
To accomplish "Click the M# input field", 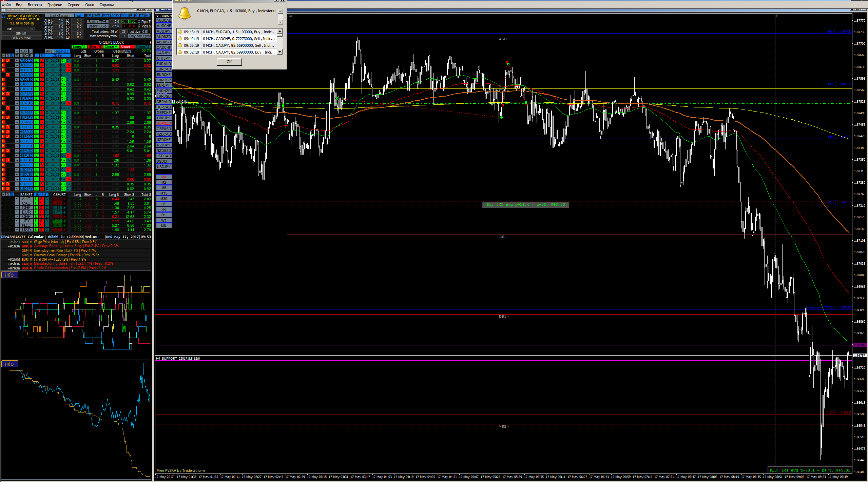I will [x=23, y=29].
